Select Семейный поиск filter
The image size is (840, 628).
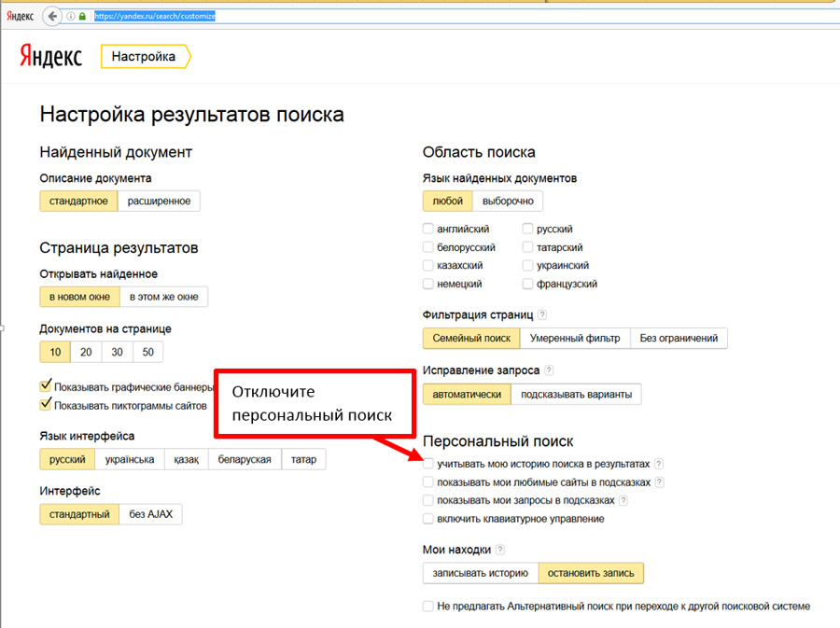[471, 339]
